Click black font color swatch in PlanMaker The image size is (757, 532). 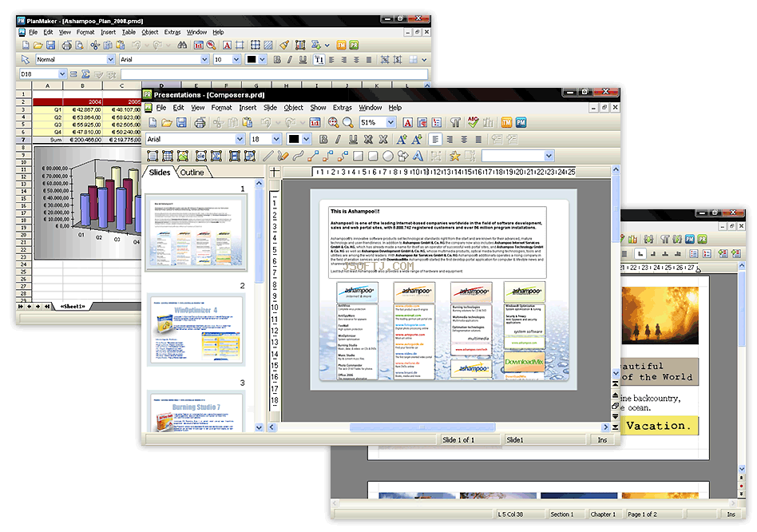tap(252, 59)
